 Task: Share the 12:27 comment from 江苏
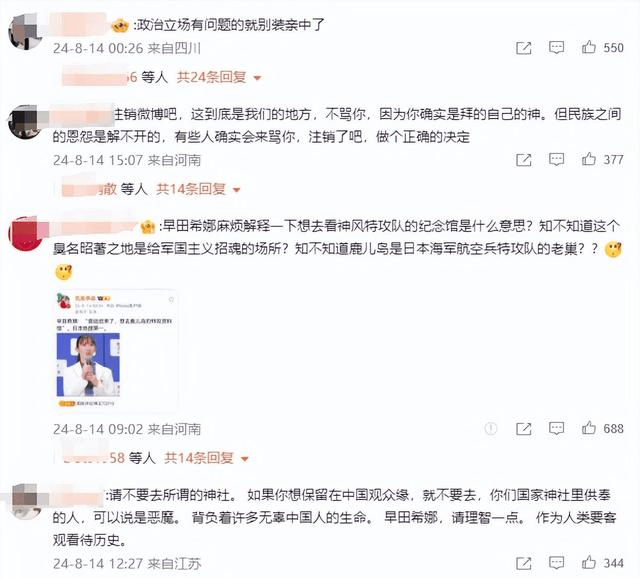pyautogui.click(x=524, y=563)
